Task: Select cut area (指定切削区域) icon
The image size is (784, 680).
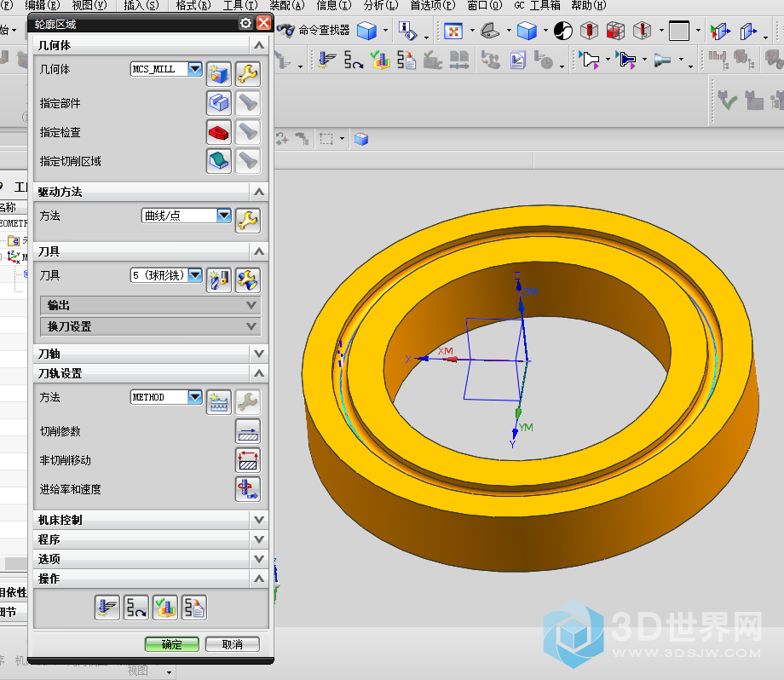Action: 219,161
